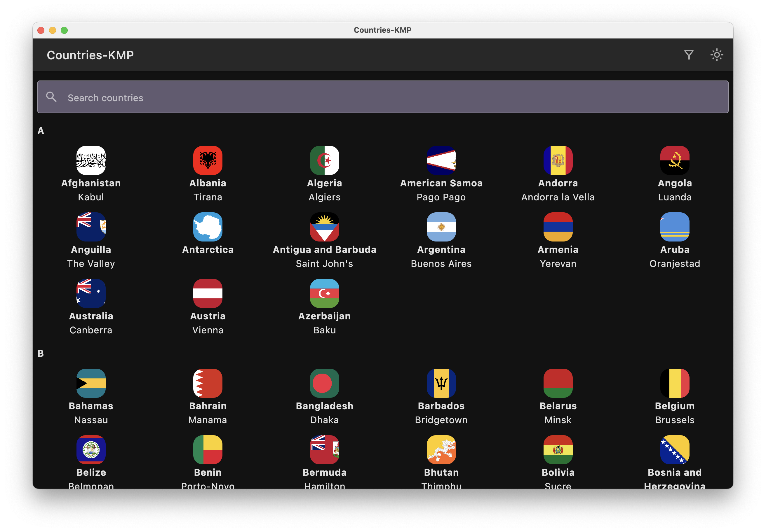Click the 'Pago Pago' capital text
Image resolution: width=766 pixels, height=532 pixels.
[441, 197]
